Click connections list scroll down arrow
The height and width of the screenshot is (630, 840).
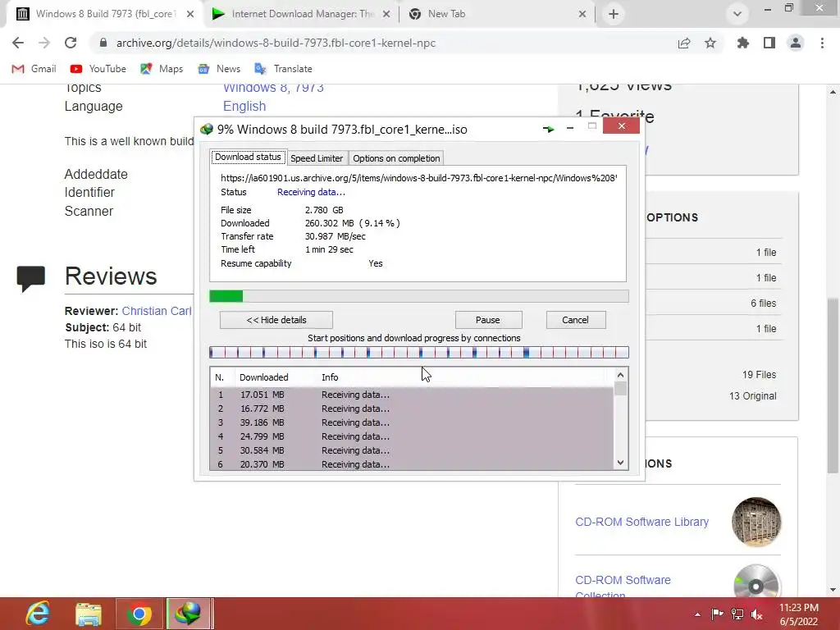click(x=620, y=463)
